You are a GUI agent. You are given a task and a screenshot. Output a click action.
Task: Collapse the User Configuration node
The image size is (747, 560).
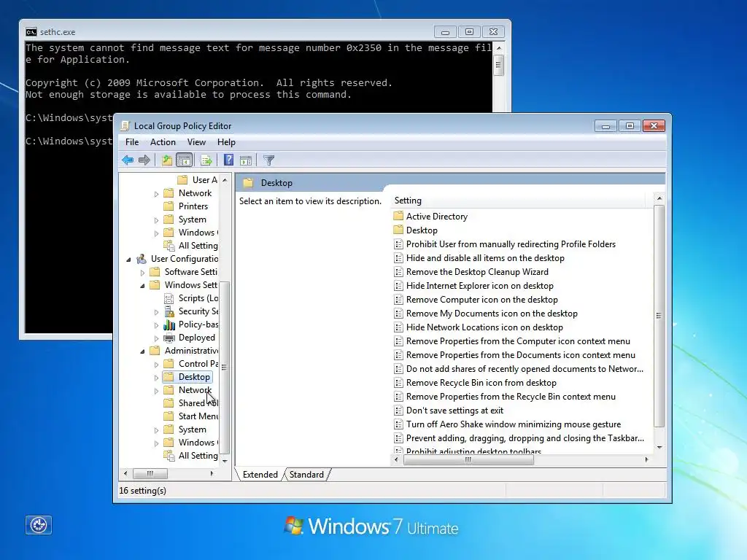click(128, 259)
